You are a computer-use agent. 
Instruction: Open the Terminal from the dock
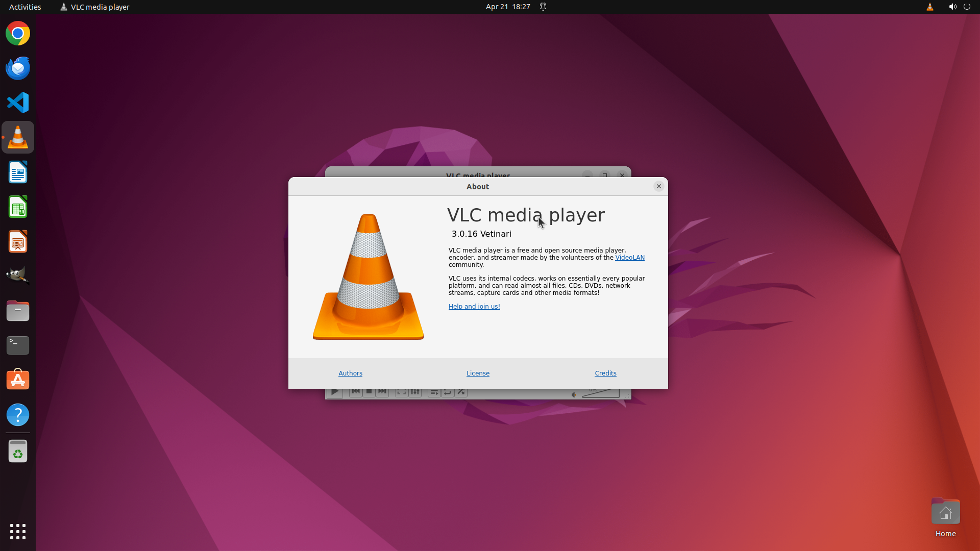pyautogui.click(x=18, y=345)
